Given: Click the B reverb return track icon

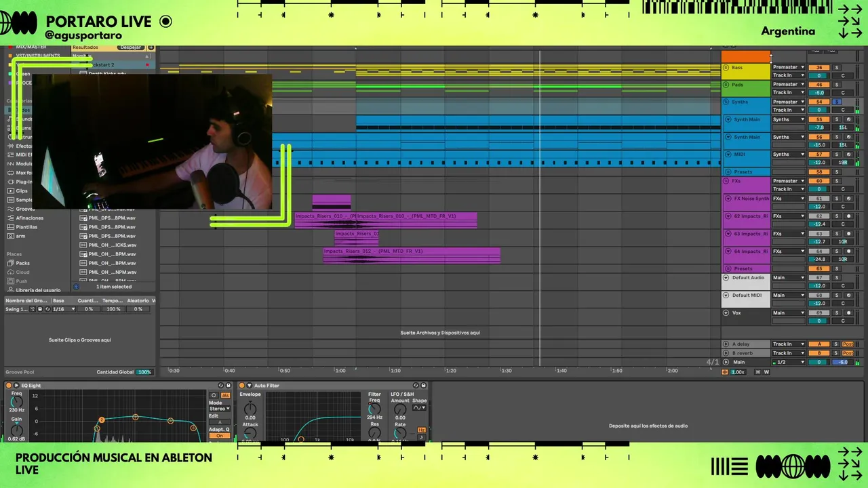Looking at the screenshot, I should [x=726, y=353].
